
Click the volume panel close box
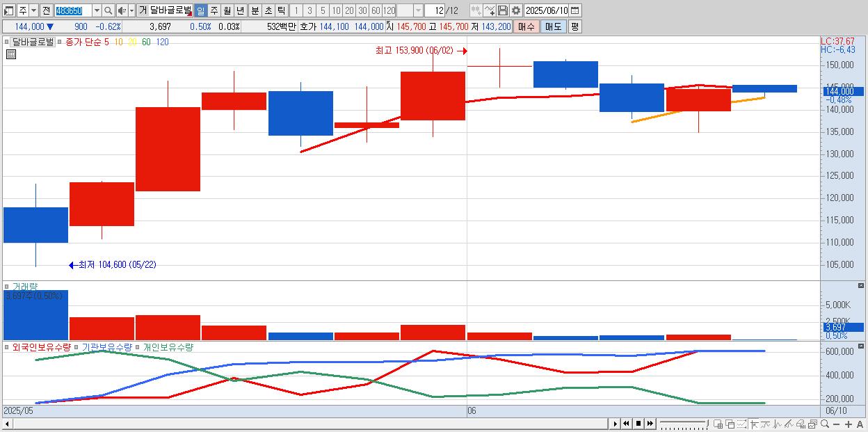click(861, 286)
